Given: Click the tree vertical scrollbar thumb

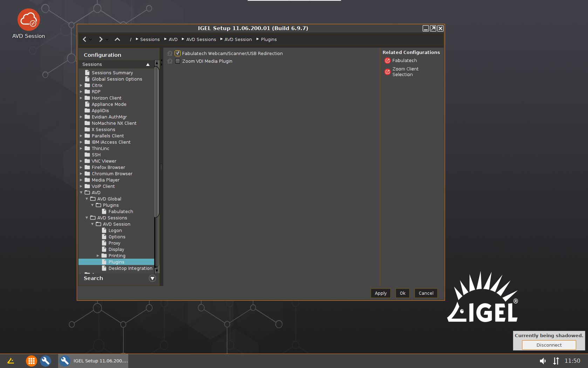Looking at the screenshot, I should tap(157, 142).
